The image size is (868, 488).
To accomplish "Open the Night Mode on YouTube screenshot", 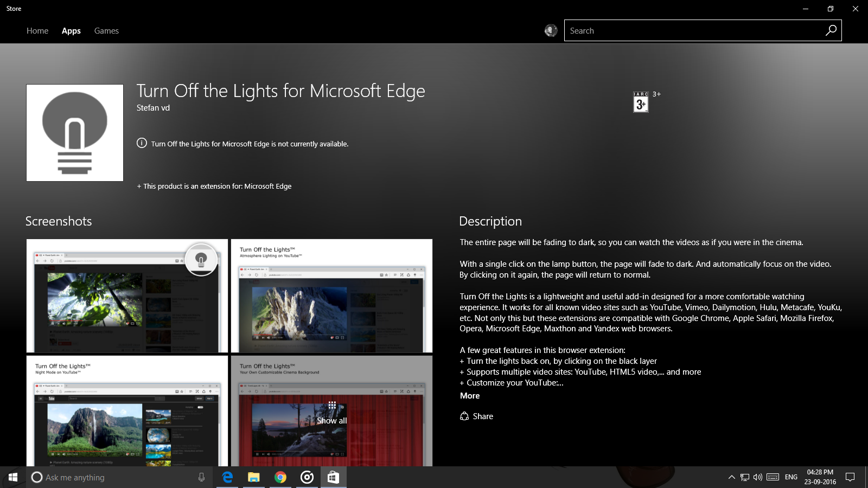I will click(x=127, y=411).
